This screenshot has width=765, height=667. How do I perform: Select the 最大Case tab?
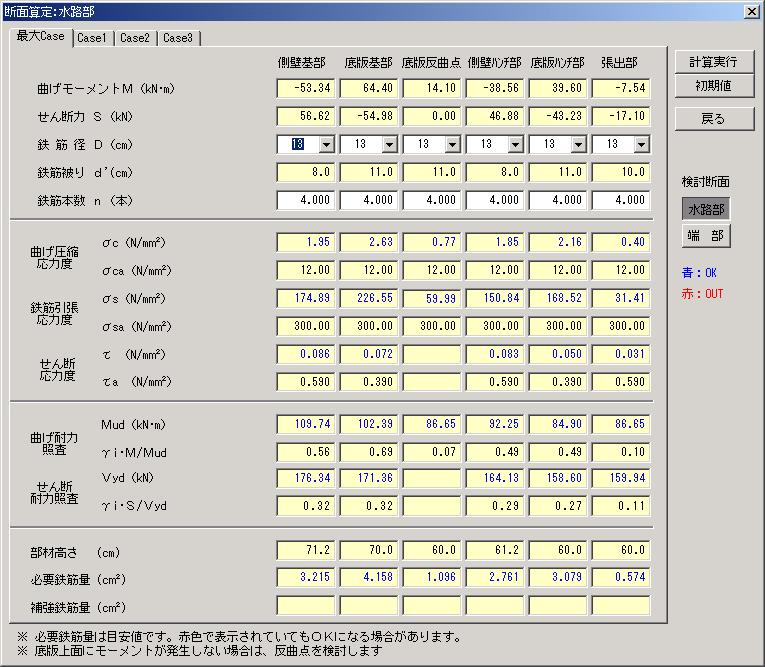[x=40, y=37]
